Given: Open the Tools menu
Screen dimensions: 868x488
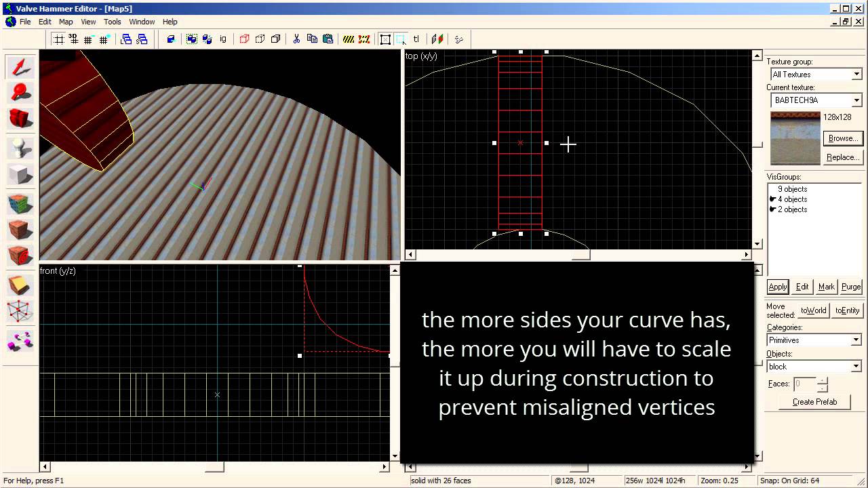Looking at the screenshot, I should coord(113,22).
